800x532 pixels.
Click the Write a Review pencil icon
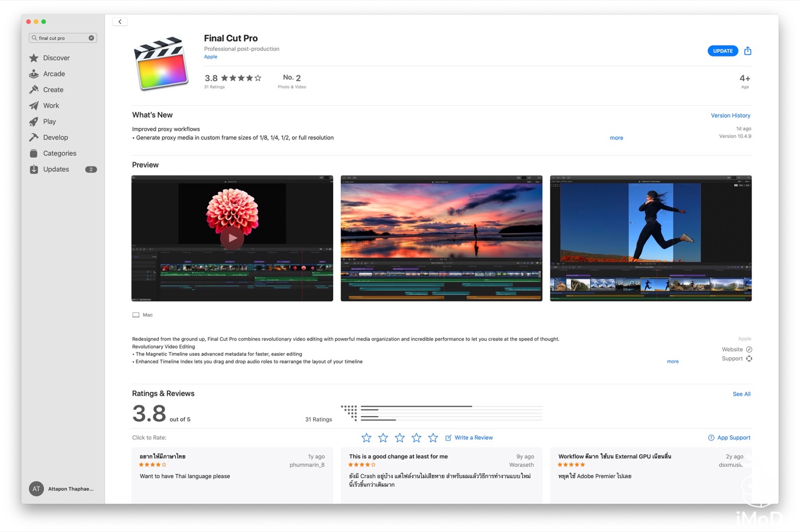(449, 438)
